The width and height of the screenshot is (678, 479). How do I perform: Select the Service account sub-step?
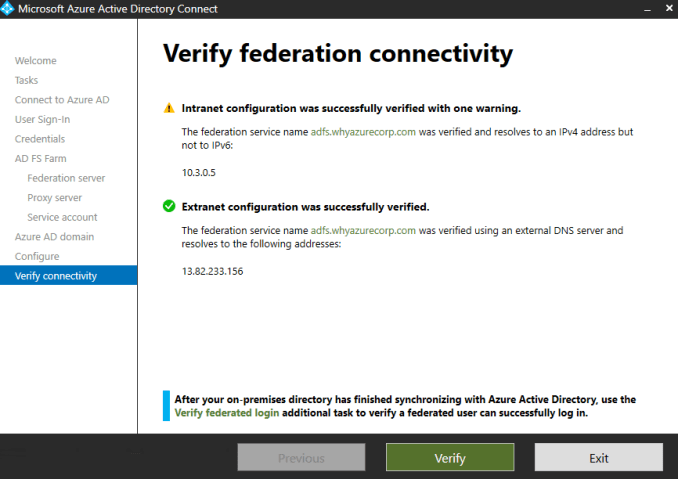pyautogui.click(x=62, y=217)
